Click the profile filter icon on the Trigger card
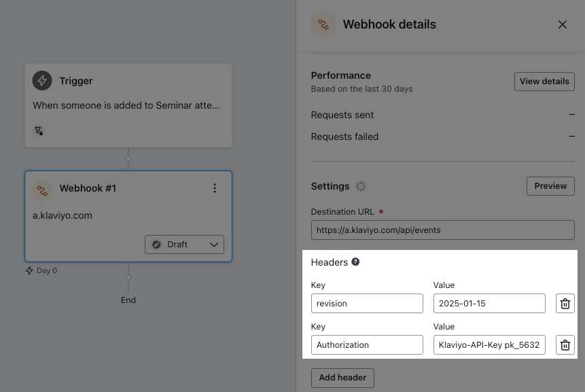The height and width of the screenshot is (392, 585). pos(39,130)
